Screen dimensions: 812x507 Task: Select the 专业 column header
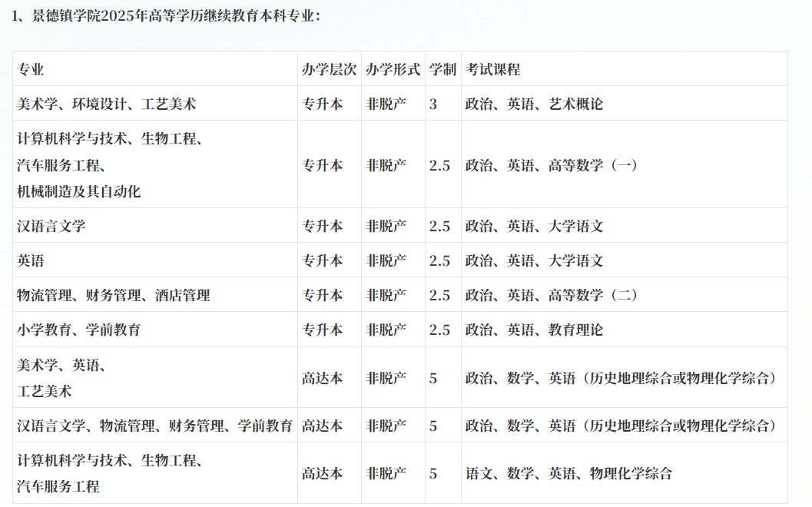coord(31,69)
